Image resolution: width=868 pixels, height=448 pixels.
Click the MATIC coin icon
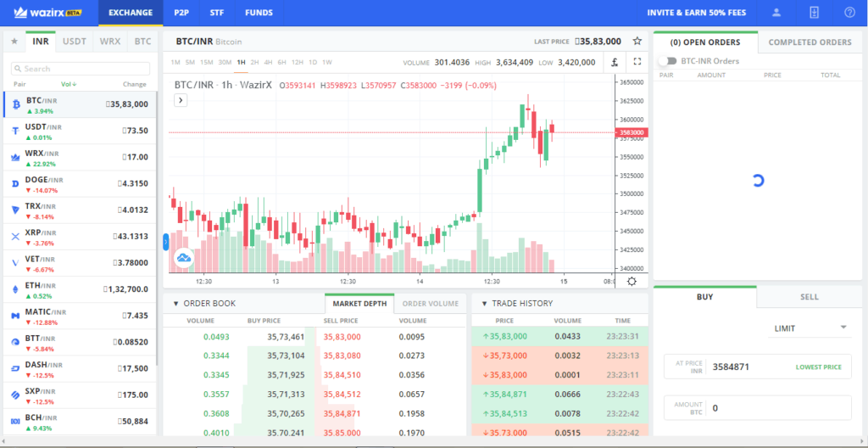(15, 316)
